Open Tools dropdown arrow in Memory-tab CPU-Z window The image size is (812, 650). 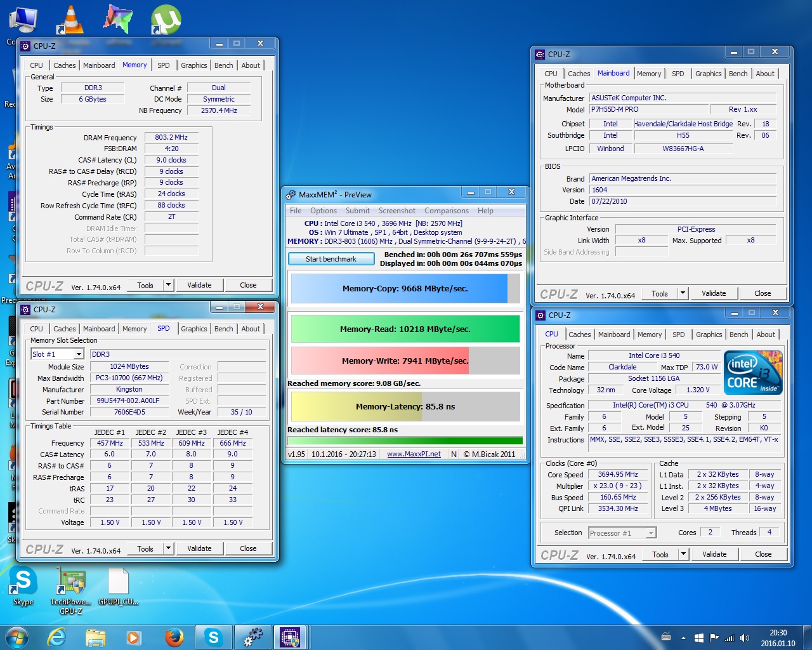[168, 285]
